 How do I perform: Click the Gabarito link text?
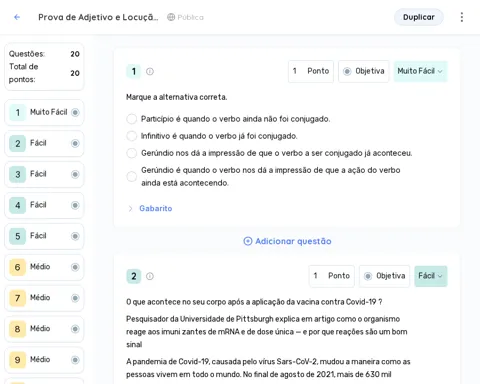pos(156,208)
